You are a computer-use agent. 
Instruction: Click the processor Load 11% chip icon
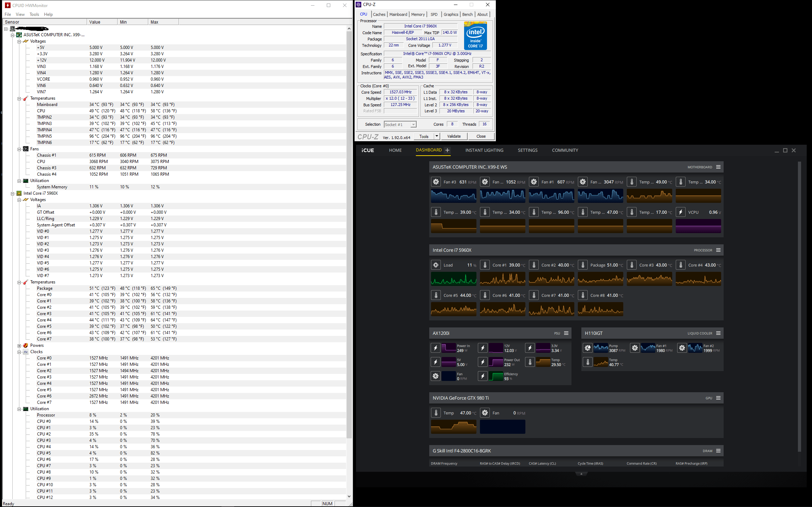[x=436, y=265]
